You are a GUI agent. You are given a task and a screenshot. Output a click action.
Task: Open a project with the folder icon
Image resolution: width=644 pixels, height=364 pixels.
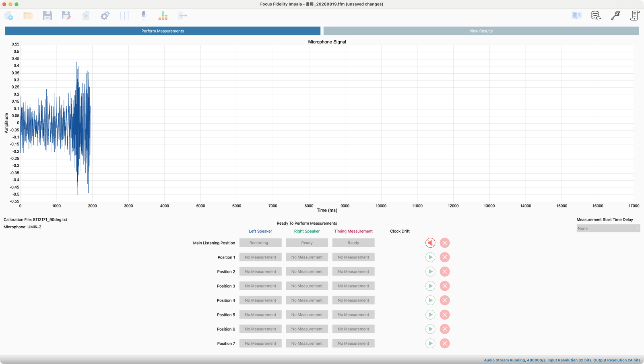point(28,16)
